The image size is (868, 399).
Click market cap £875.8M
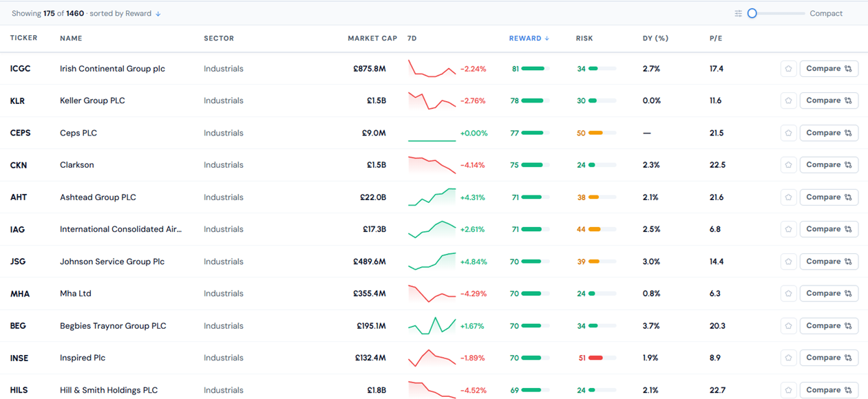click(x=370, y=69)
